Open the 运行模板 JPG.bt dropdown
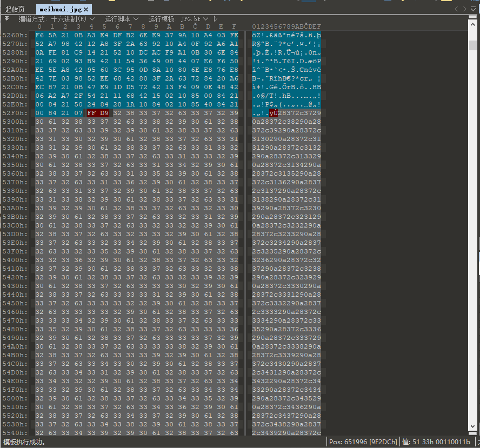The image size is (480, 448). [x=178, y=19]
